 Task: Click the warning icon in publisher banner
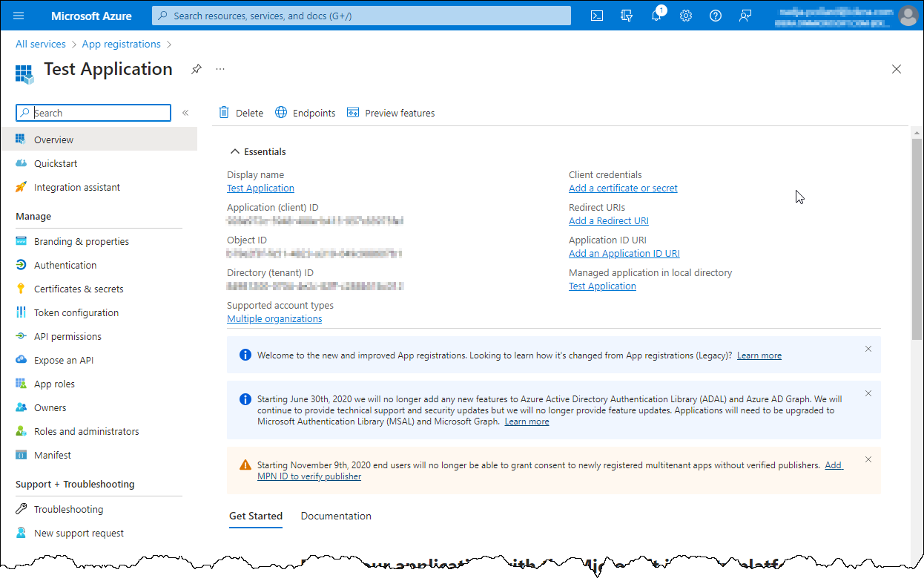[245, 465]
